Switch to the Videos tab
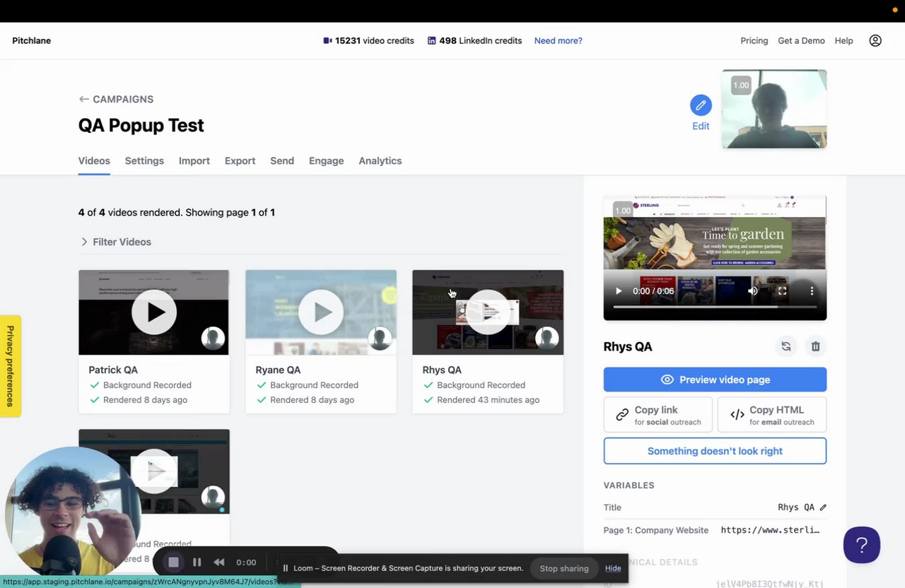Image resolution: width=905 pixels, height=588 pixels. [94, 161]
